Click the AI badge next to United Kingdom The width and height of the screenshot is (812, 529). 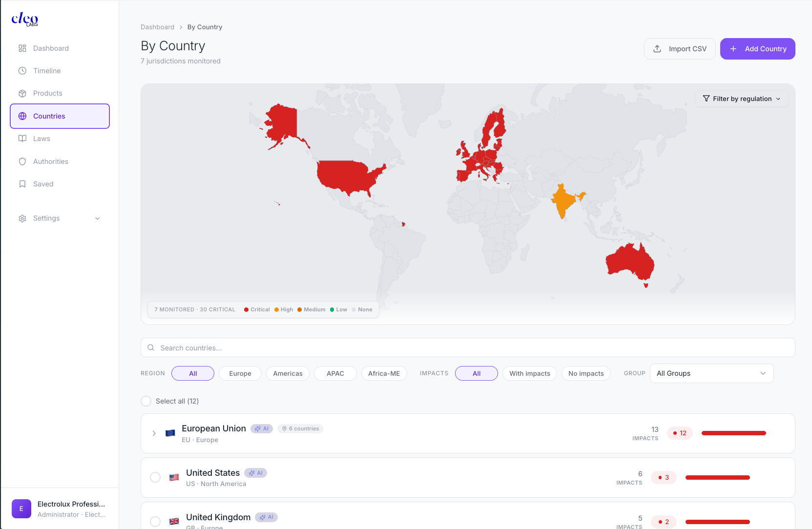pos(266,517)
